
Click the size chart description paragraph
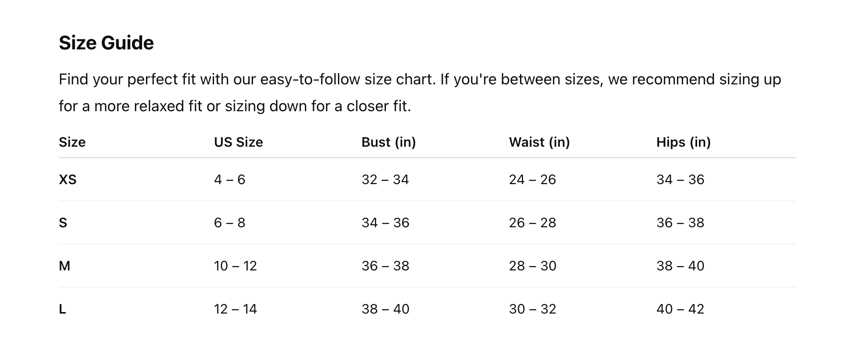point(420,93)
